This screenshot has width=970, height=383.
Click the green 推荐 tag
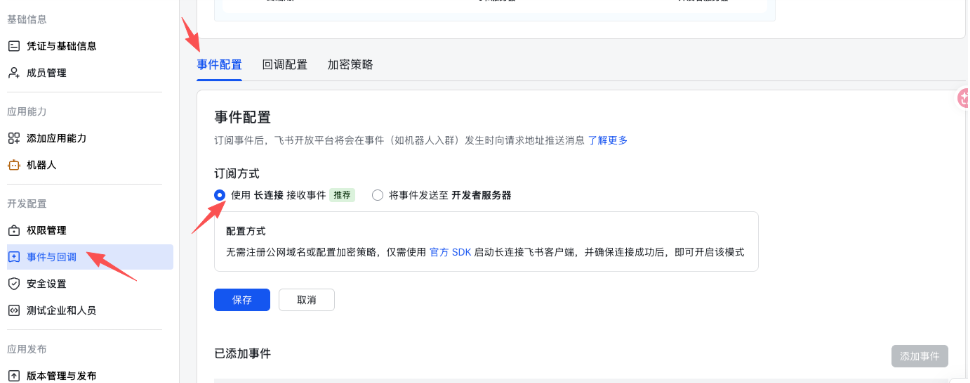[x=341, y=195]
